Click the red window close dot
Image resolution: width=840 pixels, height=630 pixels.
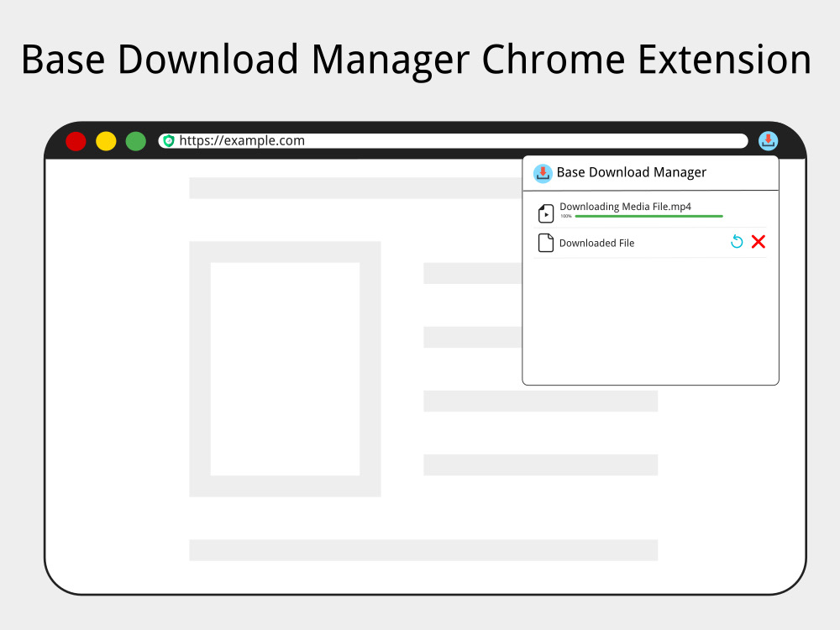click(x=76, y=141)
